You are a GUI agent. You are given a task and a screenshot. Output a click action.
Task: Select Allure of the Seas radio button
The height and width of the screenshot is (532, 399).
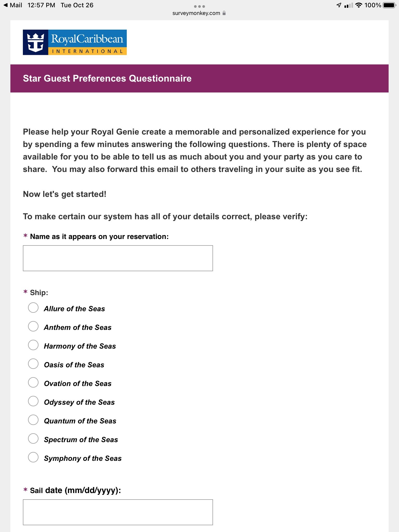click(x=33, y=308)
